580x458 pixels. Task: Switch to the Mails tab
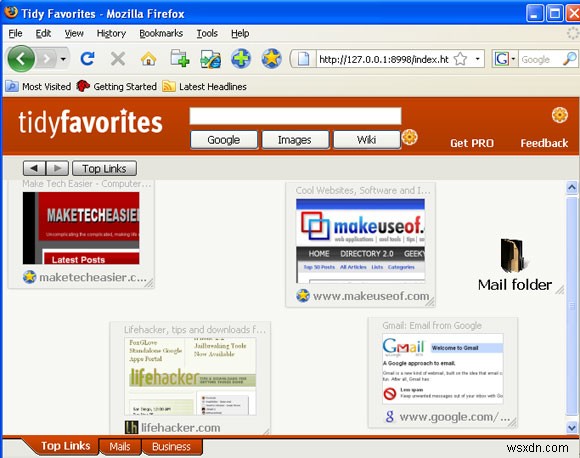[x=120, y=447]
